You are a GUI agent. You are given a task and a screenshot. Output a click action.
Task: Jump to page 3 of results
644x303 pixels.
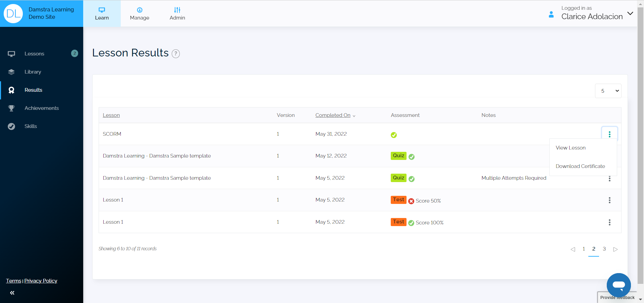click(x=604, y=249)
